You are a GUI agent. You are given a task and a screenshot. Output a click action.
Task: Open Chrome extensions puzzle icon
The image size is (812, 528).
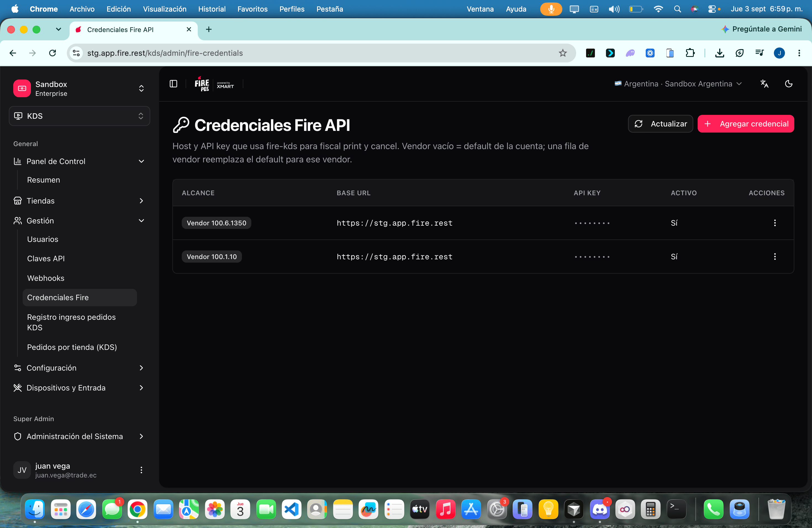tap(690, 53)
